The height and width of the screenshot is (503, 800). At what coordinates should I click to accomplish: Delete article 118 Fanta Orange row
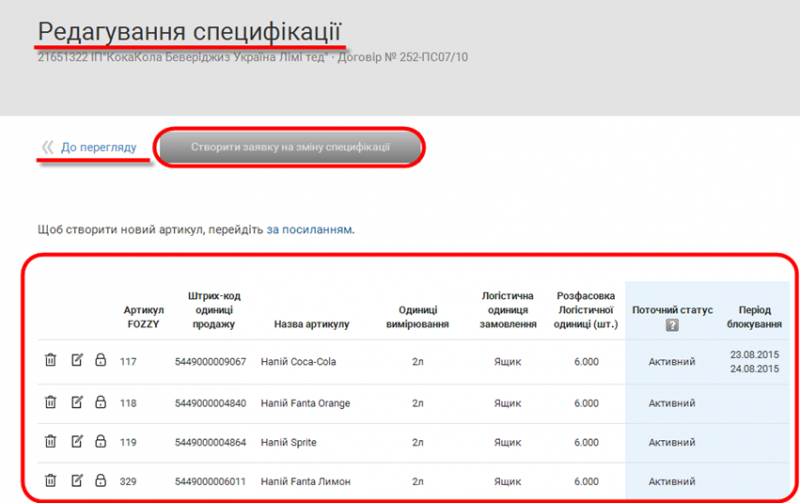(x=51, y=402)
